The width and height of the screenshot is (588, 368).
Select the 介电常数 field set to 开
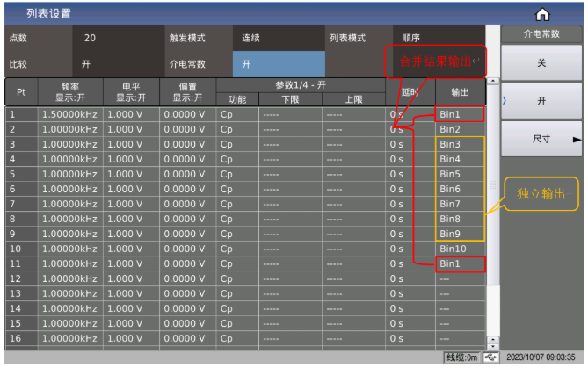tap(279, 64)
